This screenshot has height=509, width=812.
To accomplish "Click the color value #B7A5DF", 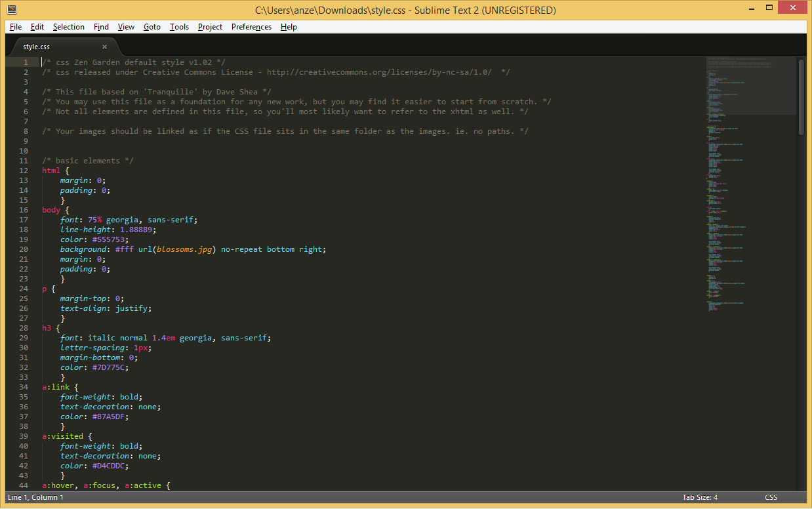I will click(108, 417).
